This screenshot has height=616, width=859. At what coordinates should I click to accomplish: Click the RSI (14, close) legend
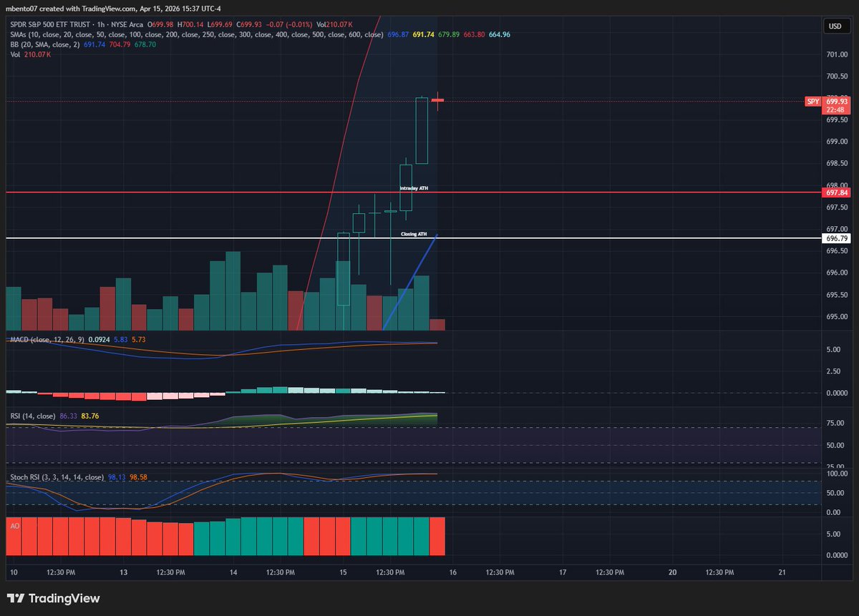31,415
